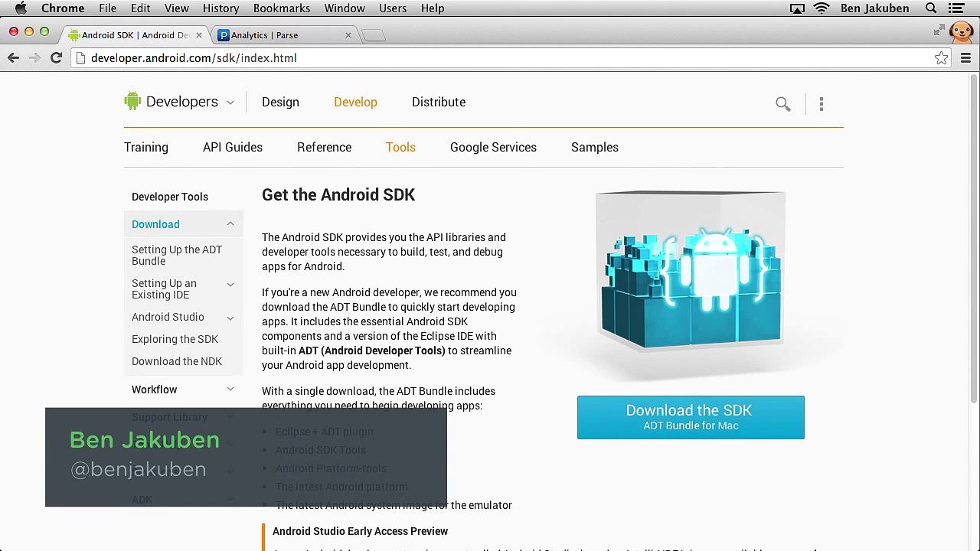
Task: Open the Training tab
Action: click(x=146, y=147)
